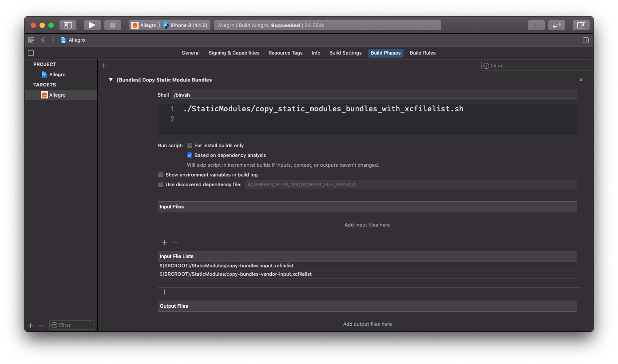The image size is (618, 364).
Task: Choose iPhone 8 (14.2) run destination
Action: tap(185, 25)
